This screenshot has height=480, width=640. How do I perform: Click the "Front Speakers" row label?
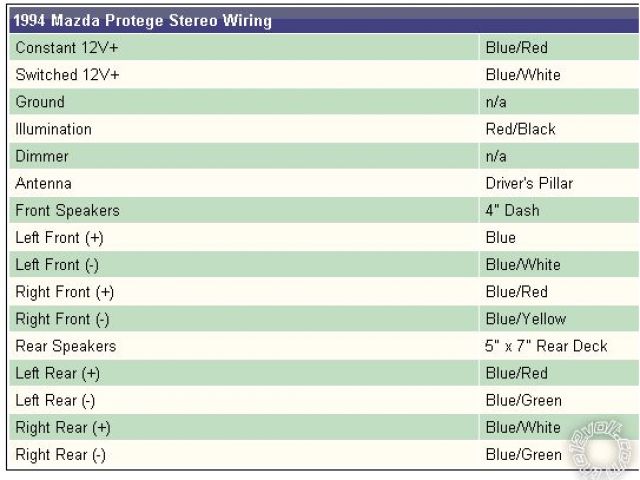[67, 211]
